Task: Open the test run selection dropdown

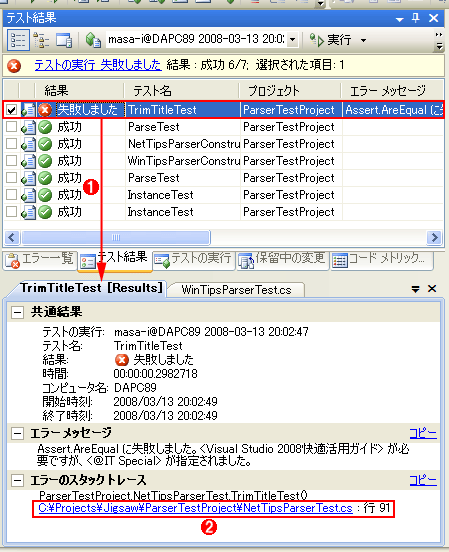Action: [293, 40]
